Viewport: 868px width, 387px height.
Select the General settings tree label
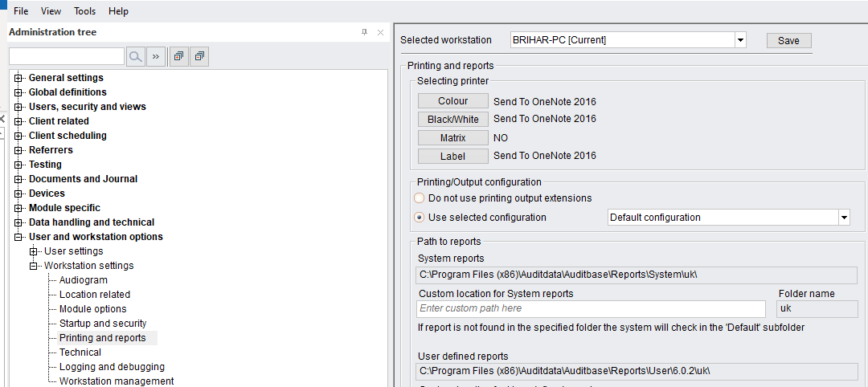pos(66,78)
